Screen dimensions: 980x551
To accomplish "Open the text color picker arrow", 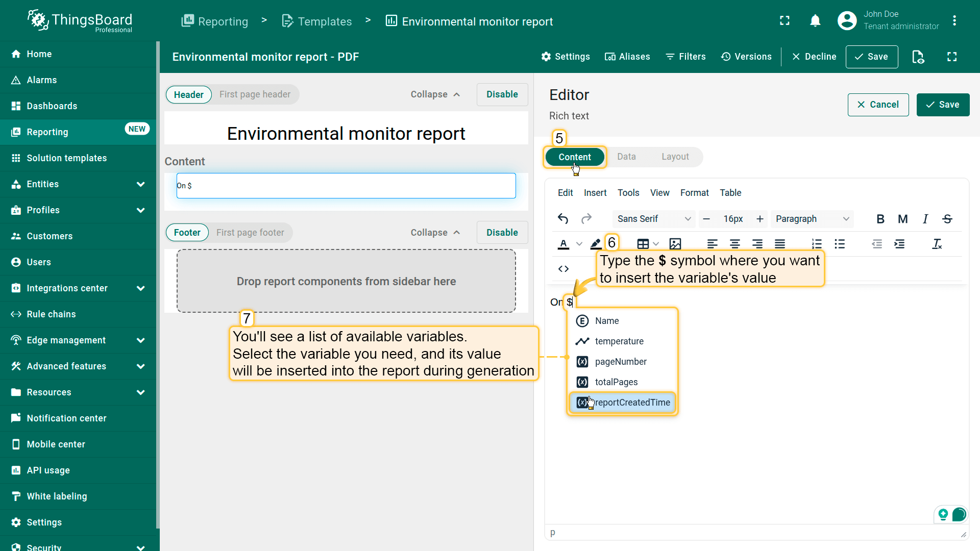I will tap(579, 244).
